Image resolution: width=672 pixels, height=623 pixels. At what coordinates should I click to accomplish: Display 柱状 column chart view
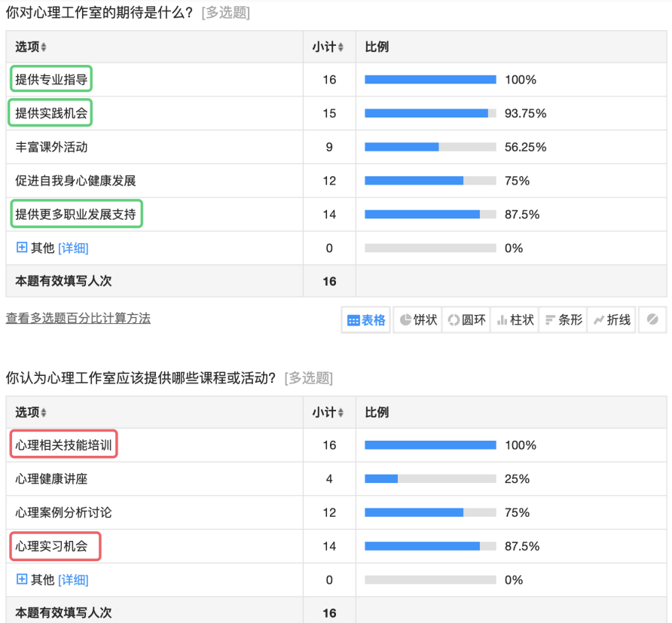[515, 320]
